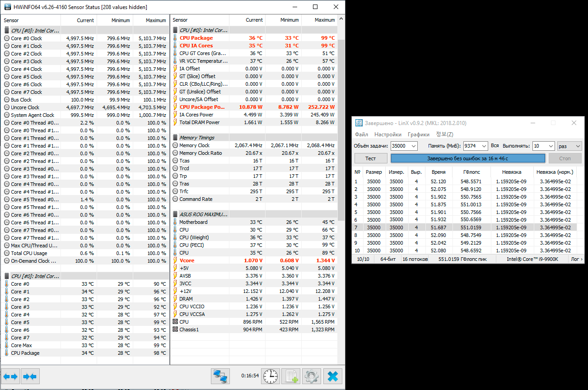This screenshot has height=390, width=588.
Task: Sort LinX results by ГФлопс column header
Action: (472, 172)
